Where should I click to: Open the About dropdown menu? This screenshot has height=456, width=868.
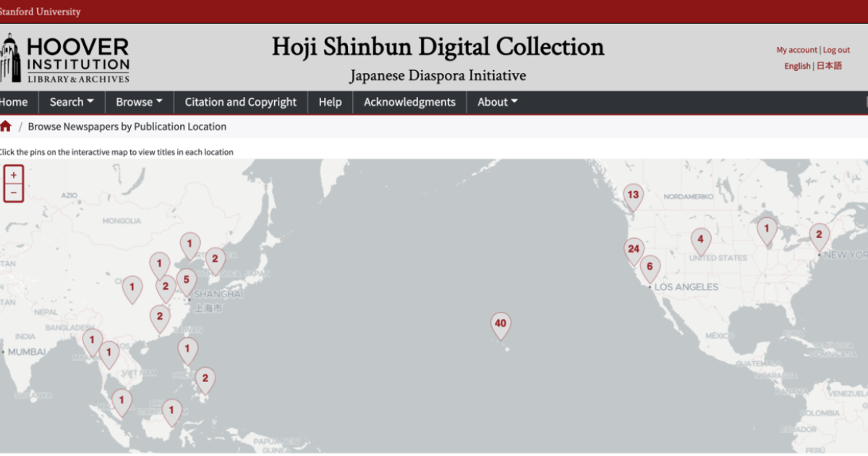[498, 102]
